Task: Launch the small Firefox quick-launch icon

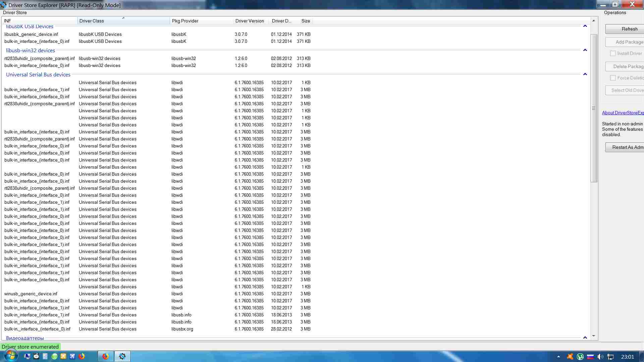Action: pos(82,356)
